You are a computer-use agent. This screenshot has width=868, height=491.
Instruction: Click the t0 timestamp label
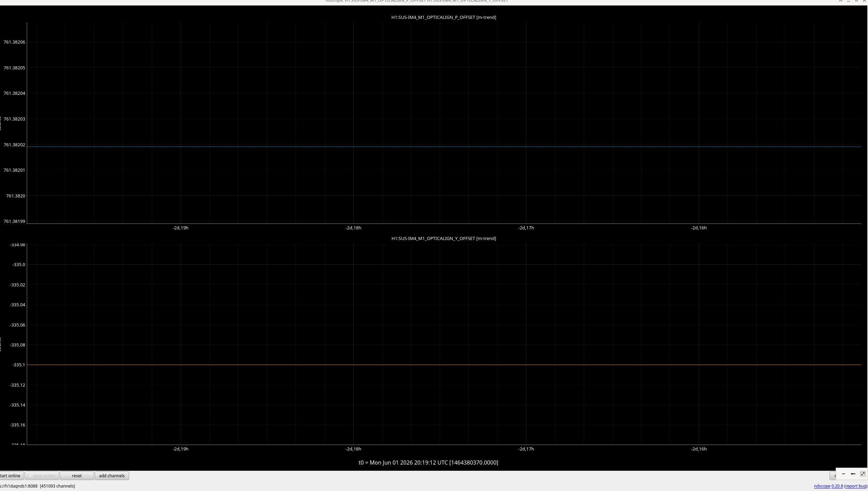point(428,463)
